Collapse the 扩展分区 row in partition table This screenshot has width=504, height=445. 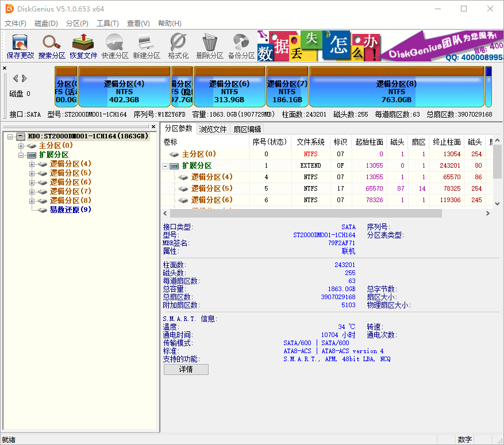(167, 165)
